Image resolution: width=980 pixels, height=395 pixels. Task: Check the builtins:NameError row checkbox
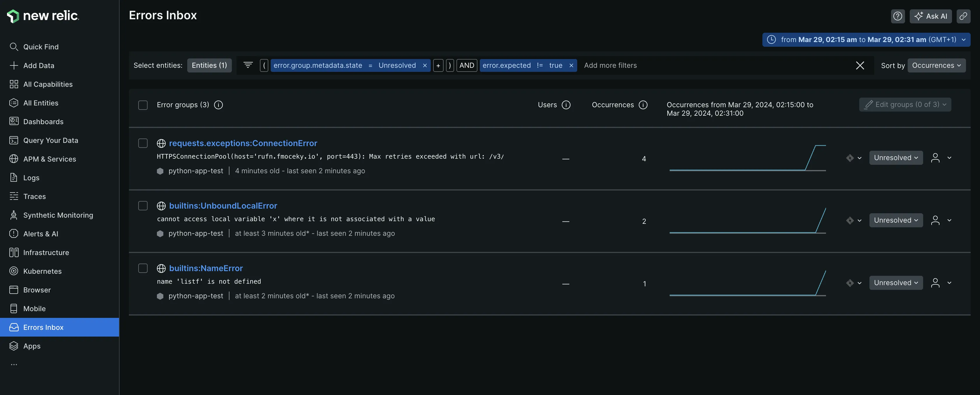click(x=143, y=268)
